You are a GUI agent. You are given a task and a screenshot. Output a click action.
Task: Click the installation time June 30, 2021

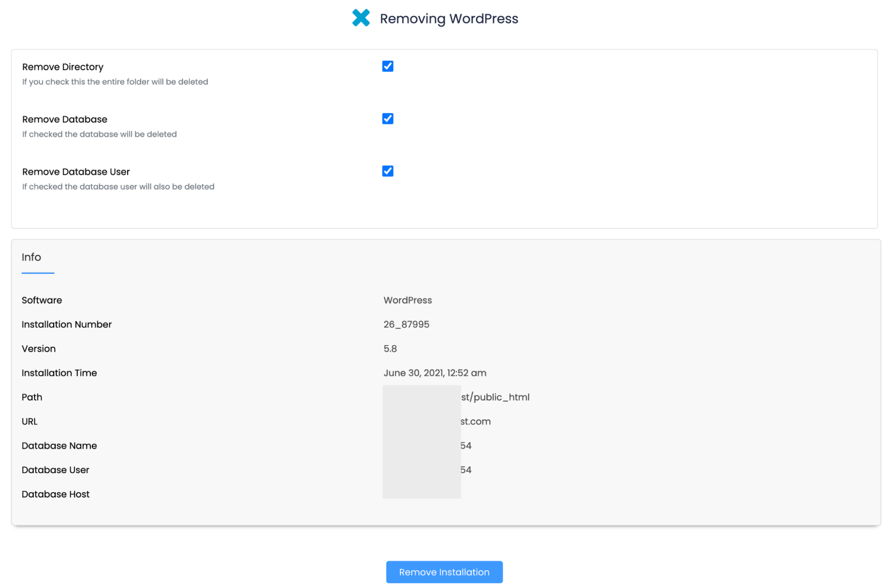(x=434, y=373)
